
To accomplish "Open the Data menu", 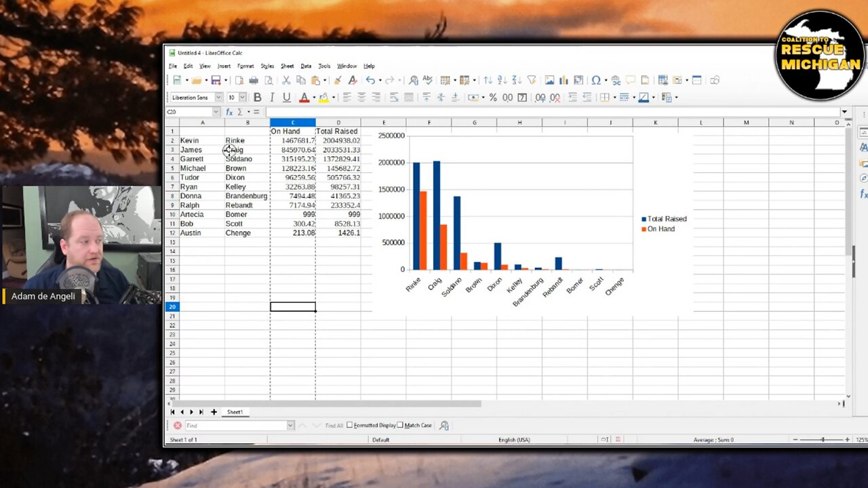I will click(306, 66).
